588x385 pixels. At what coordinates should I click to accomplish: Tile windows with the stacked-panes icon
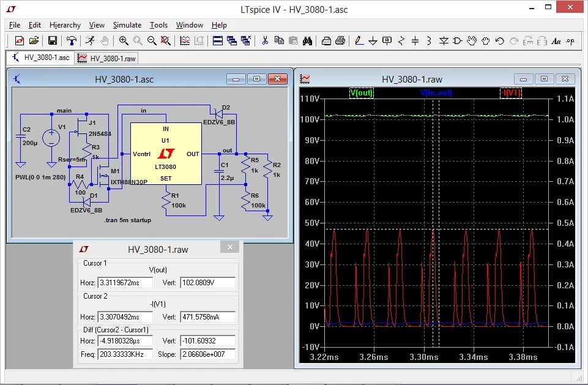(217, 40)
